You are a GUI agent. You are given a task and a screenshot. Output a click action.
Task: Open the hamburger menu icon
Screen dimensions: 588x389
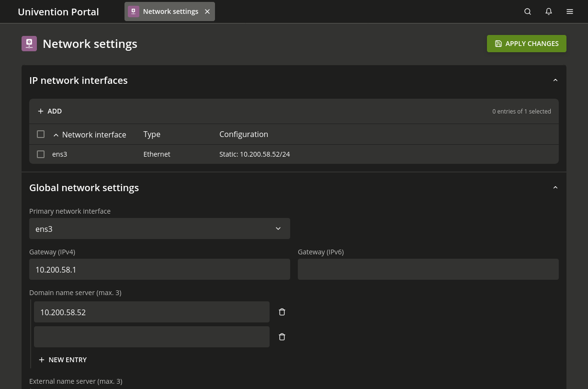tap(570, 11)
